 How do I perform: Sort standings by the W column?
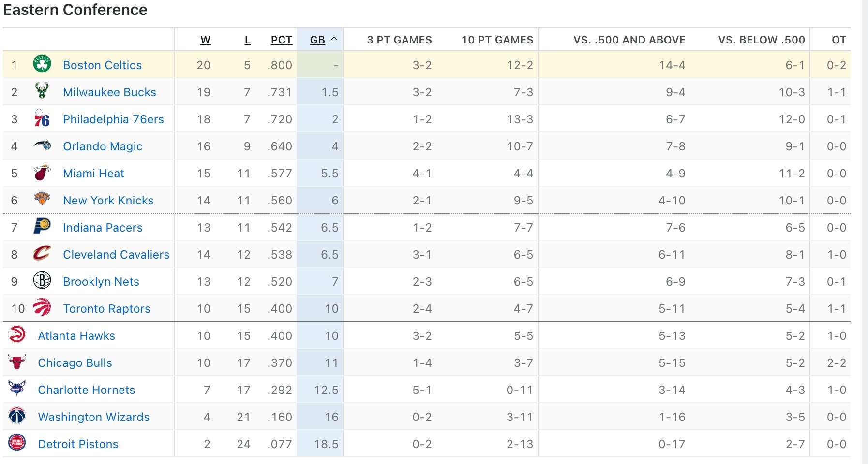(205, 40)
